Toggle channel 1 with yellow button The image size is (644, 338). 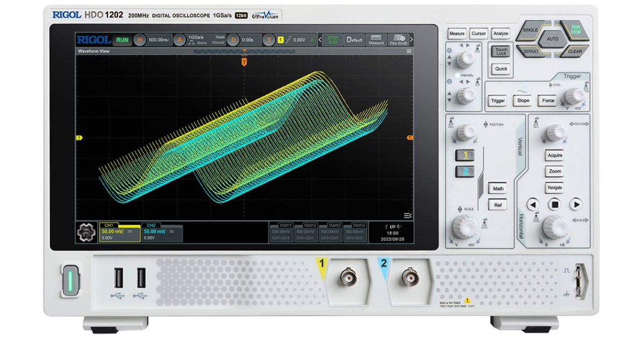(465, 156)
